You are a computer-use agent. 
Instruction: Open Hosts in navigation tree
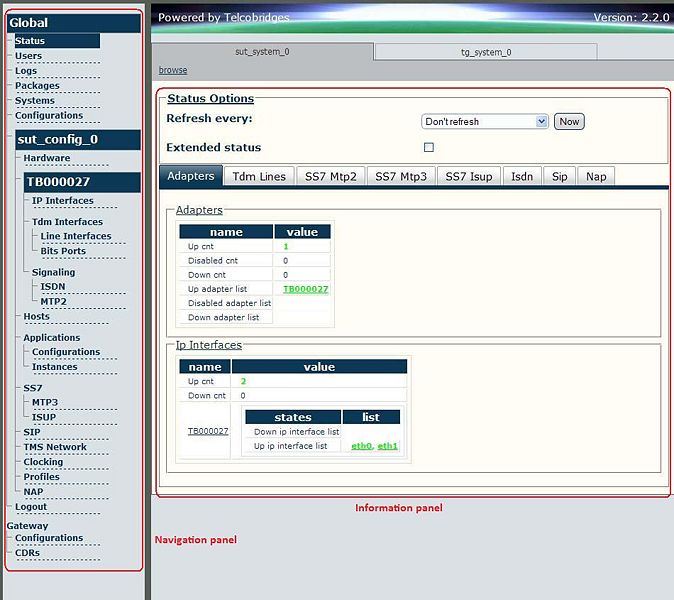[37, 316]
